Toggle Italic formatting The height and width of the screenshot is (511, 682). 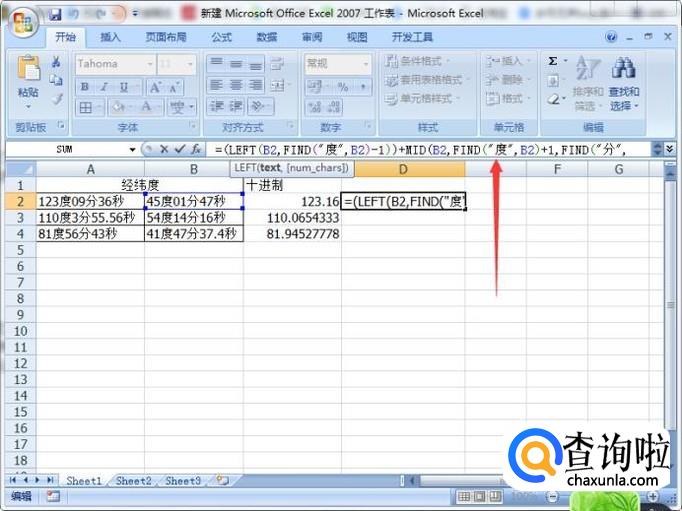[x=104, y=87]
